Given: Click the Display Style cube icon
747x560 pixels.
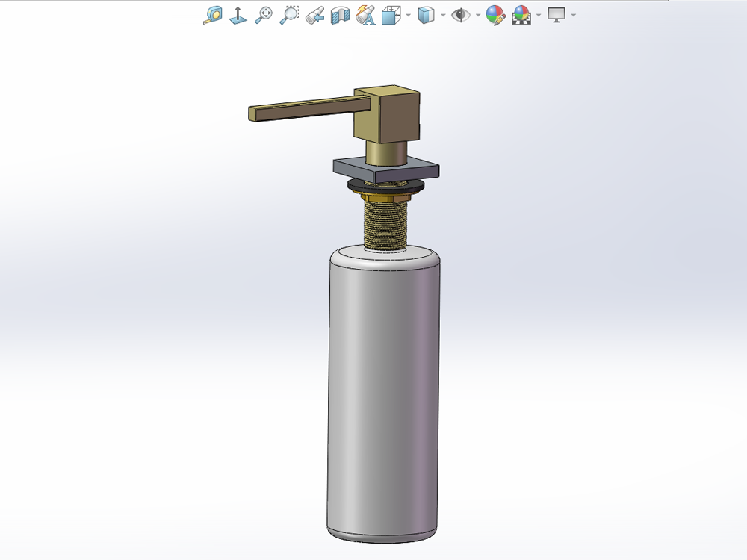Looking at the screenshot, I should [x=426, y=15].
